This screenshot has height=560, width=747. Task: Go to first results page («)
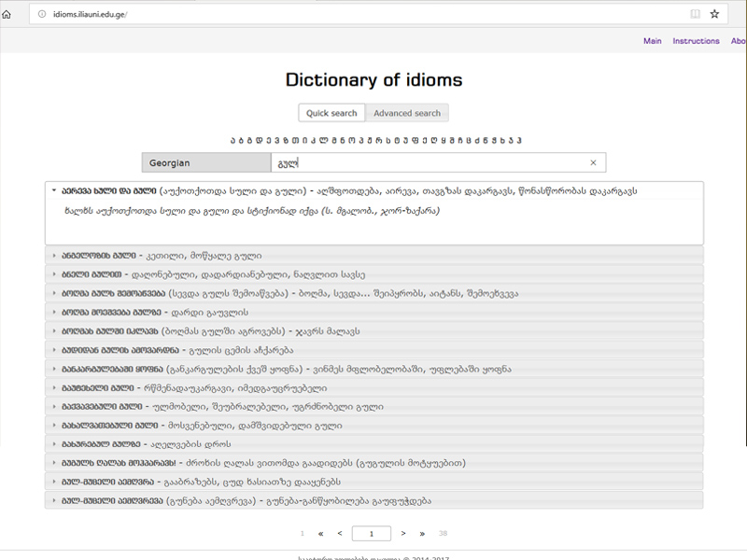[x=320, y=533]
